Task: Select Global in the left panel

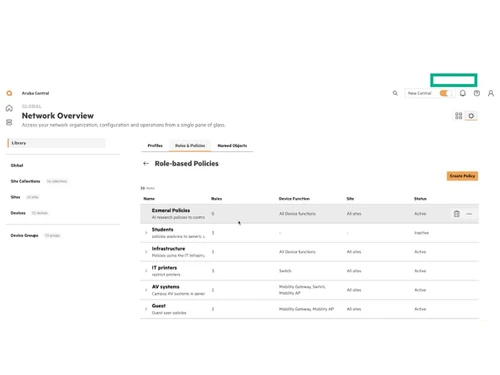Action: pyautogui.click(x=17, y=165)
